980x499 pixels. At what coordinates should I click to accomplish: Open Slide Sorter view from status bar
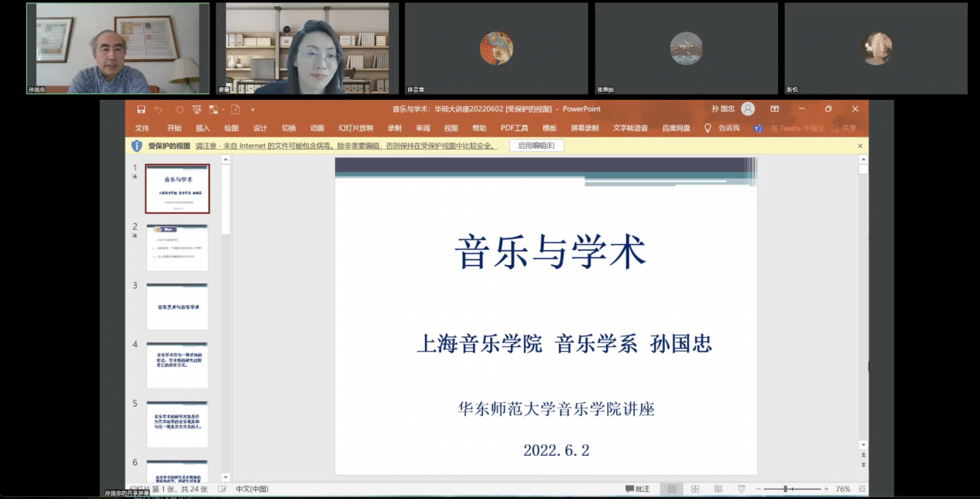coord(694,489)
